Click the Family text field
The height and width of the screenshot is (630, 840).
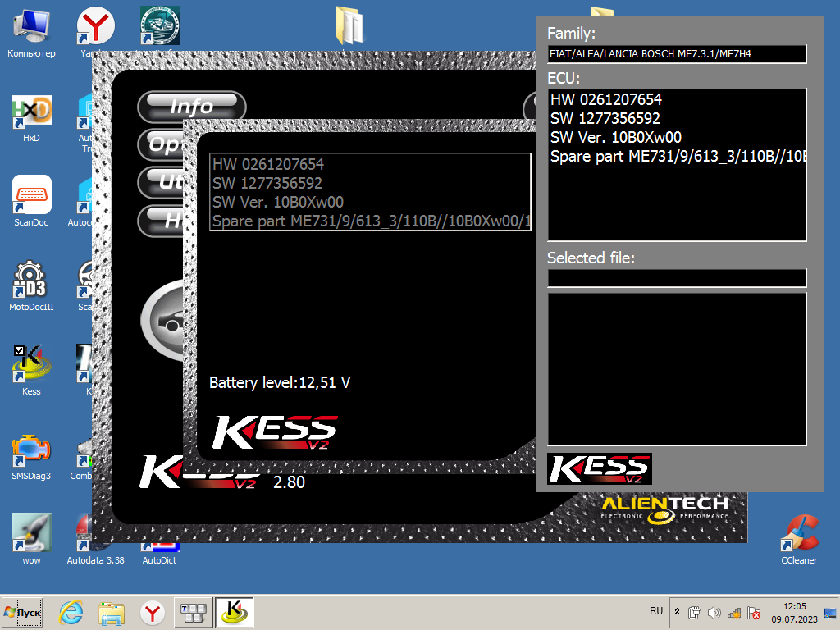pos(677,54)
